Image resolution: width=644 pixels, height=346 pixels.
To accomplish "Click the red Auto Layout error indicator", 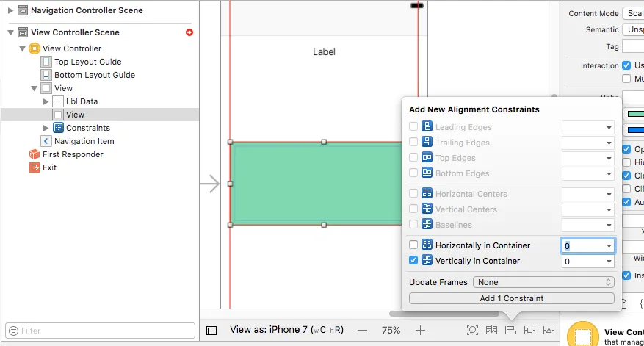I will pyautogui.click(x=189, y=32).
